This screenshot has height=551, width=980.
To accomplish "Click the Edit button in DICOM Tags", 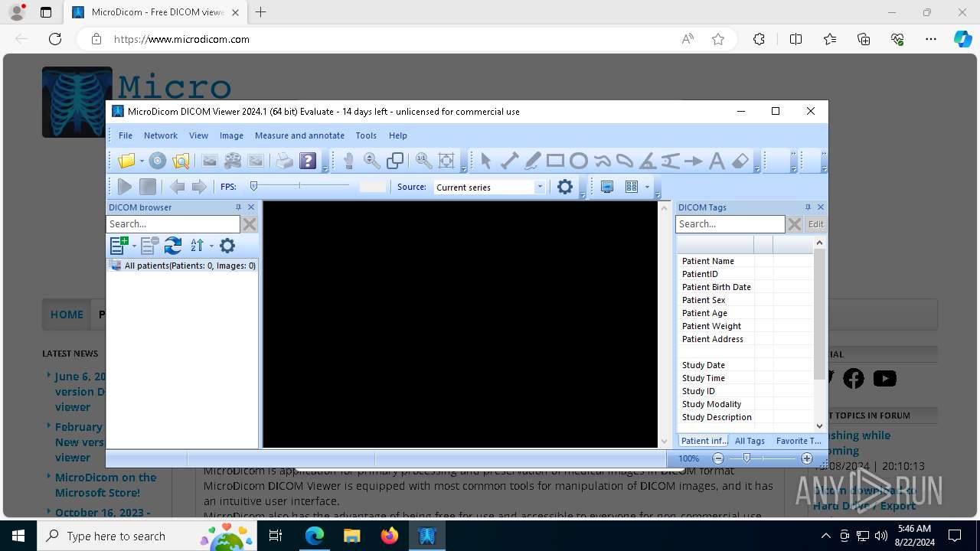I will [x=816, y=224].
